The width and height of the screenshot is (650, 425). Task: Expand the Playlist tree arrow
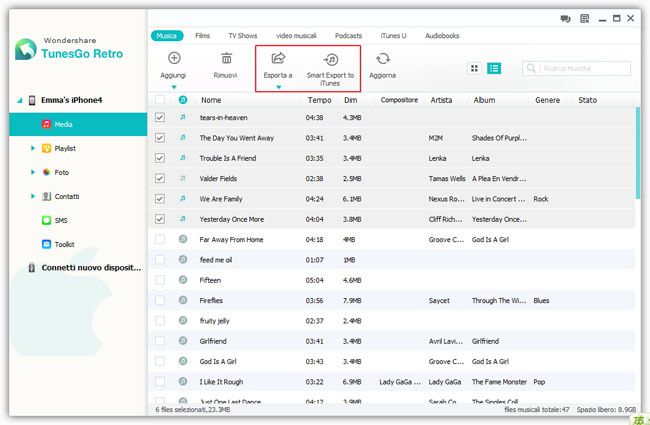(x=33, y=148)
